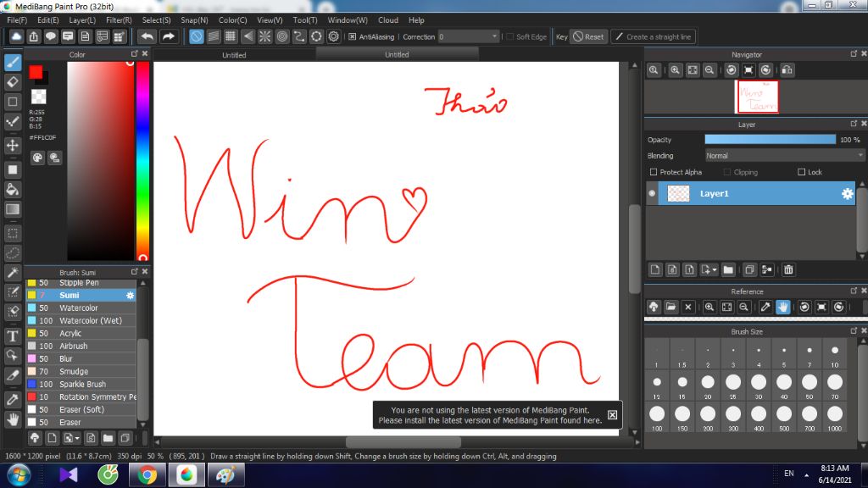Select the Magic Wand tool

point(13,273)
